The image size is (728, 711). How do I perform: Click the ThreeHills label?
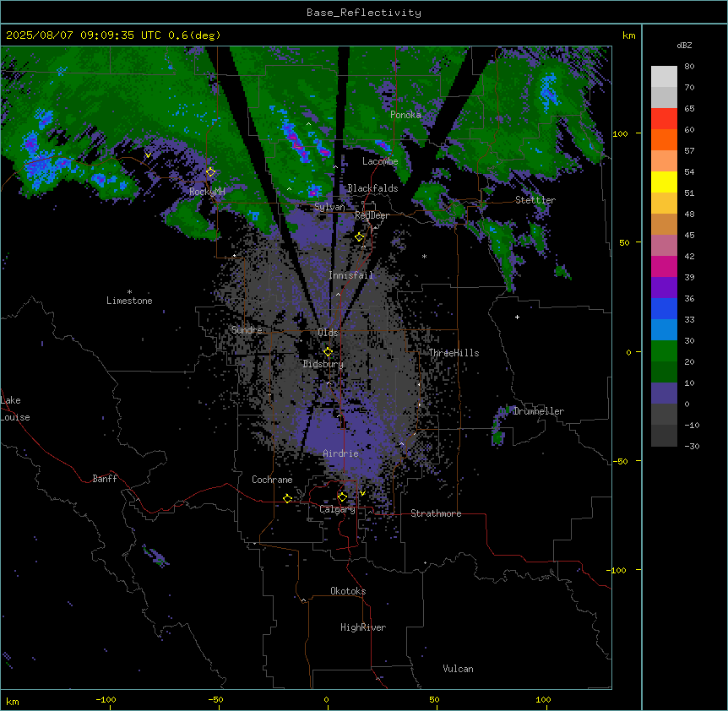(454, 353)
